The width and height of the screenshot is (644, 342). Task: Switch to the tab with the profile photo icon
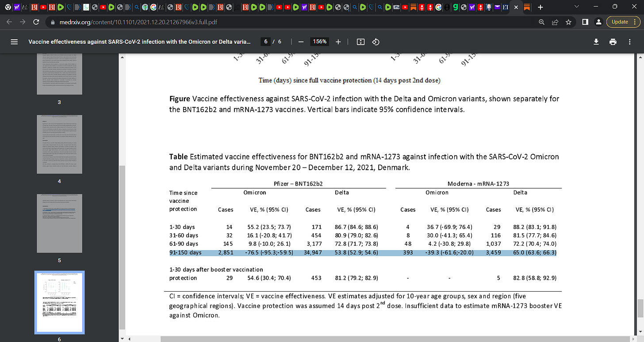pos(489,7)
